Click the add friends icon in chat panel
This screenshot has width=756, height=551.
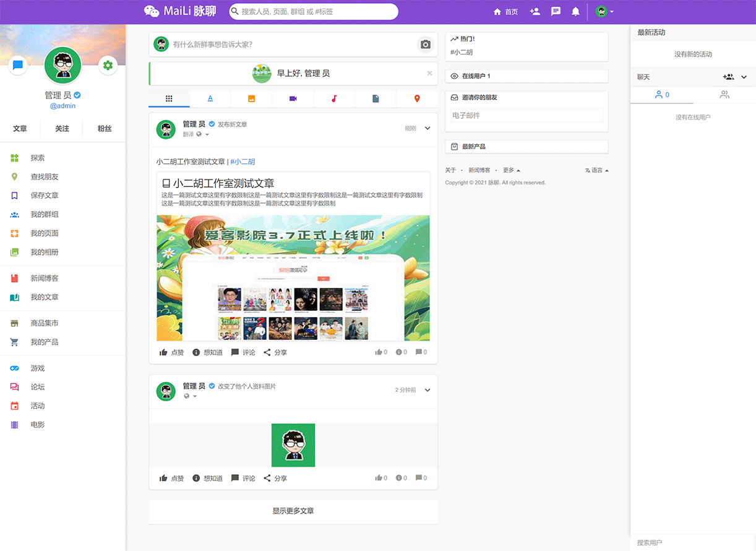click(728, 77)
